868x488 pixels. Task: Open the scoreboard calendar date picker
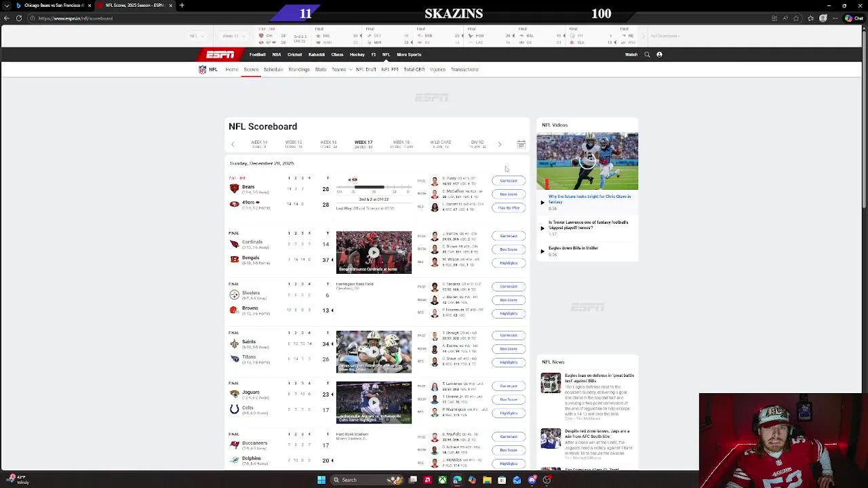(521, 144)
